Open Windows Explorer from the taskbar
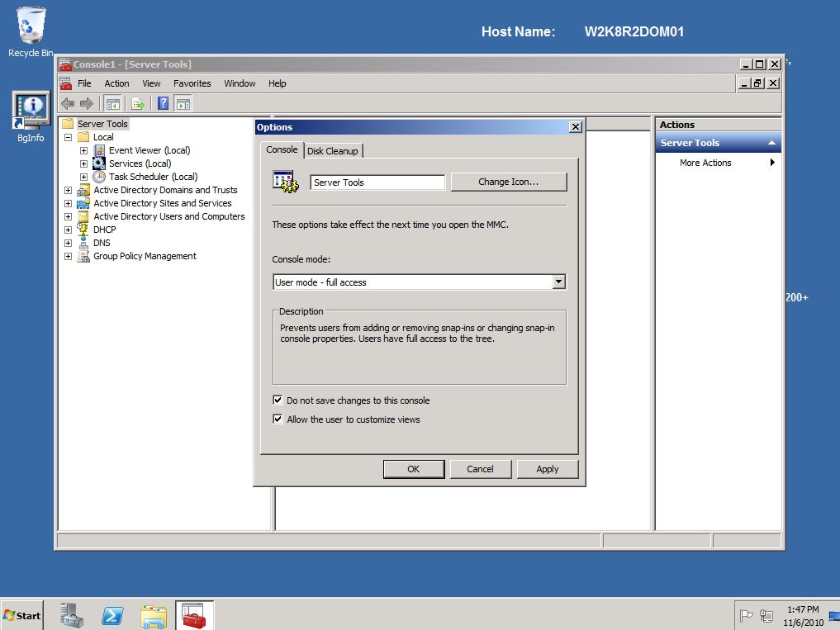The image size is (840, 630). click(154, 616)
